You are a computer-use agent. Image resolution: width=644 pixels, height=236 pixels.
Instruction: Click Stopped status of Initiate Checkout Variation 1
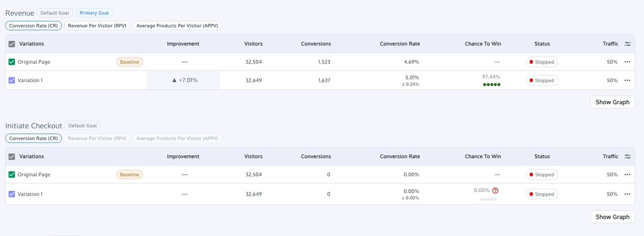pos(541,194)
